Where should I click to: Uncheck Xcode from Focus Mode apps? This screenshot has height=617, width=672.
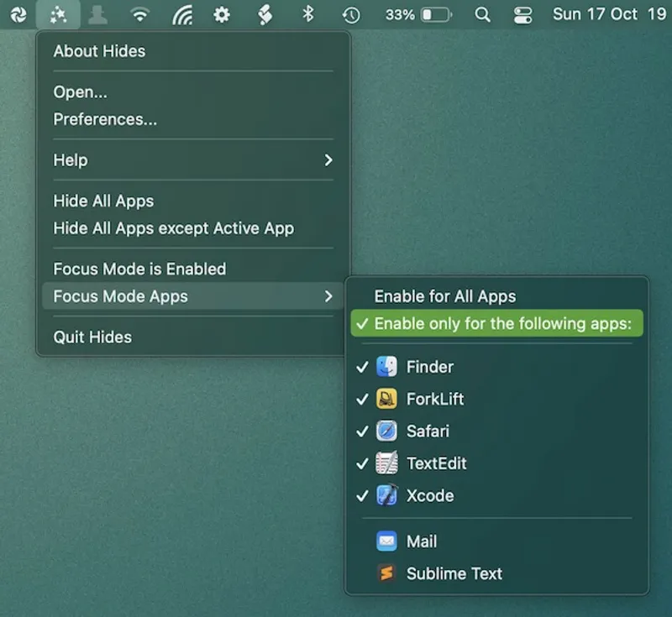(x=429, y=496)
